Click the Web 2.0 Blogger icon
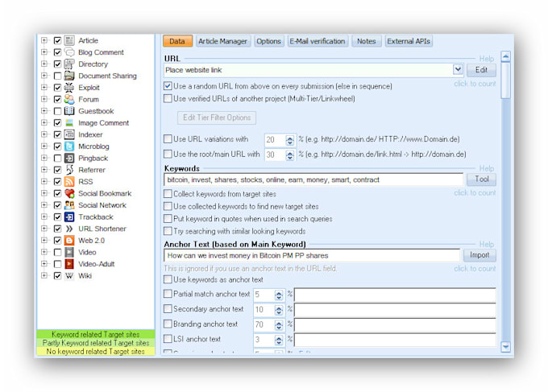Image resolution: width=548 pixels, height=392 pixels. [69, 241]
